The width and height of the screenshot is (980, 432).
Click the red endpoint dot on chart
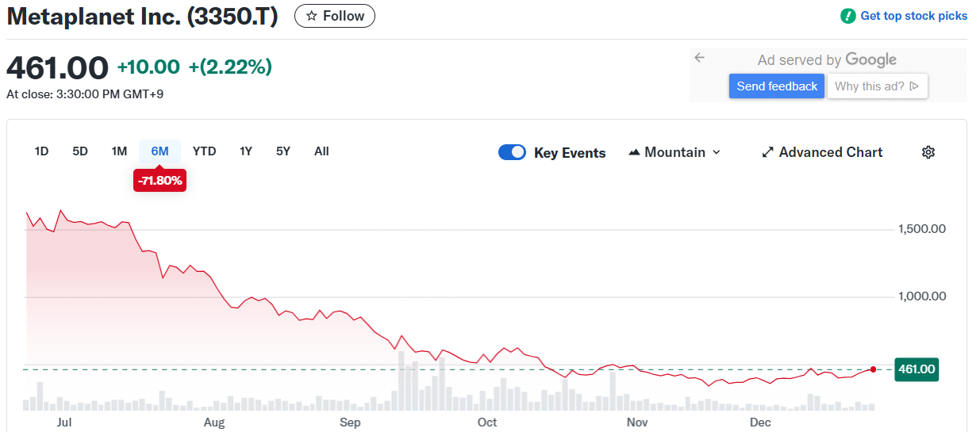873,369
